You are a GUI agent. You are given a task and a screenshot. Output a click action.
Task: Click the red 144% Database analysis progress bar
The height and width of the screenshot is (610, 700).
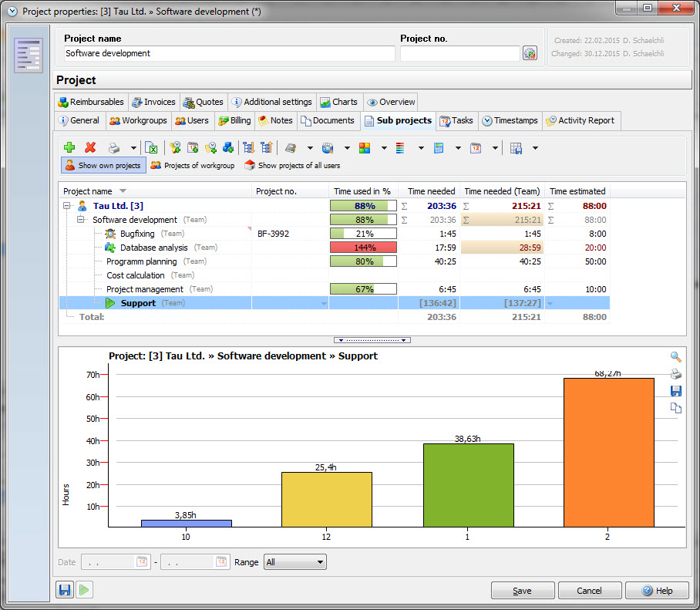point(363,248)
